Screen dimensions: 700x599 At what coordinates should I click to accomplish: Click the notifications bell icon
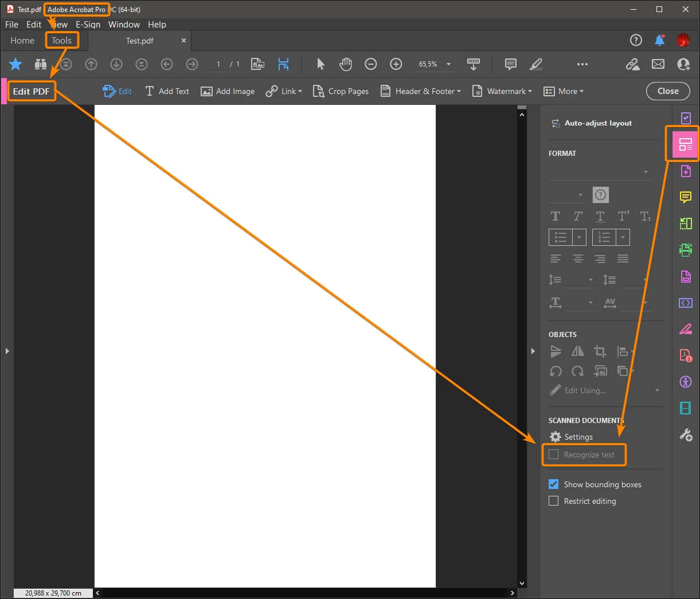[x=660, y=40]
